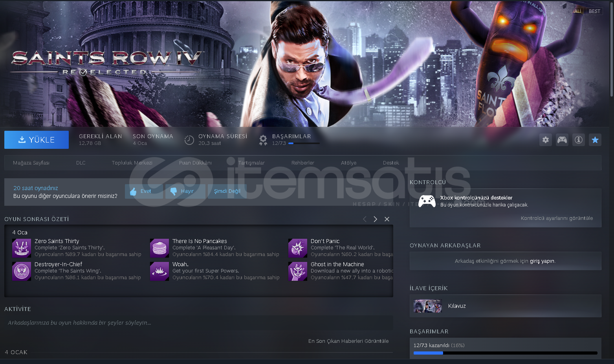Image resolution: width=614 pixels, height=364 pixels.
Task: Click 'Zero Saints Thirty' title text
Action: pos(57,241)
